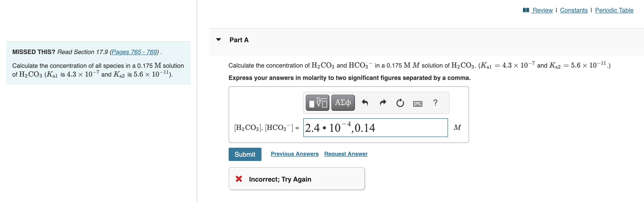Click inside the answer input field

click(375, 128)
